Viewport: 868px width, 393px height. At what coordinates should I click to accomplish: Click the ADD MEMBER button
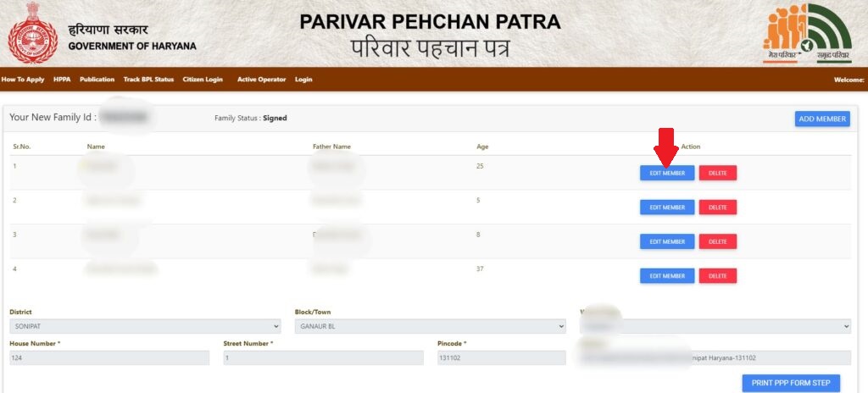pos(822,119)
